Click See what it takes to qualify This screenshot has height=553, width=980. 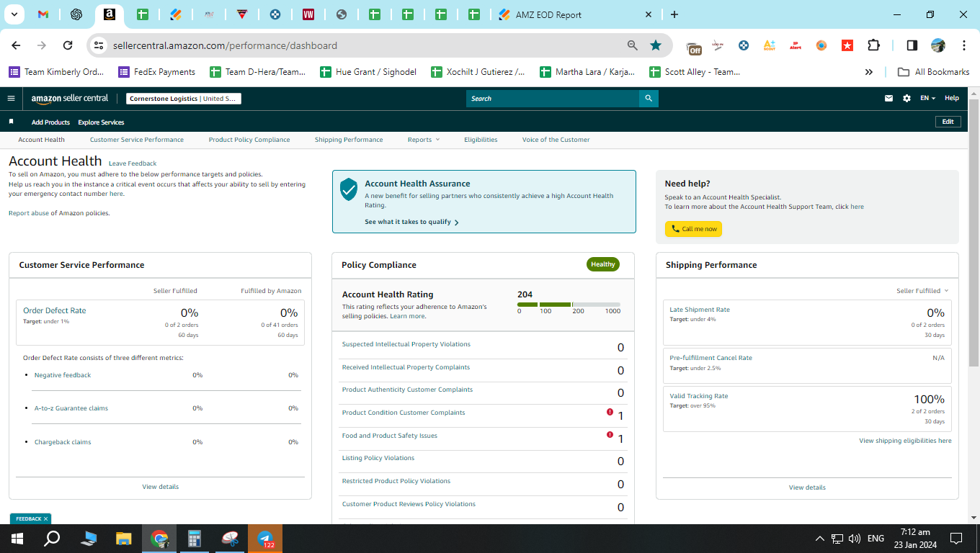pyautogui.click(x=411, y=222)
